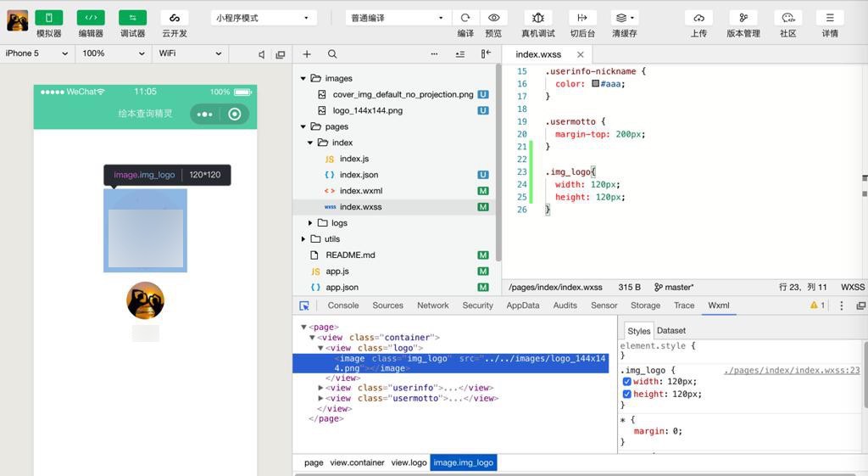The height and width of the screenshot is (476, 868).
Task: Click the undock devtools panel icon
Action: [861, 305]
